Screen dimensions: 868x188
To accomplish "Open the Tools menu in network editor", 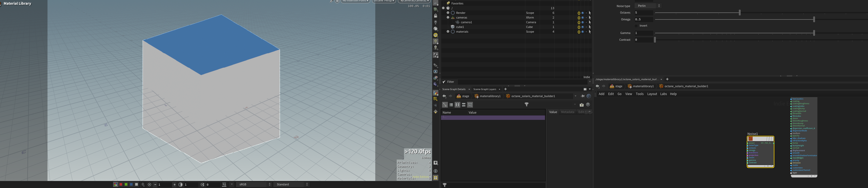I will coord(640,94).
